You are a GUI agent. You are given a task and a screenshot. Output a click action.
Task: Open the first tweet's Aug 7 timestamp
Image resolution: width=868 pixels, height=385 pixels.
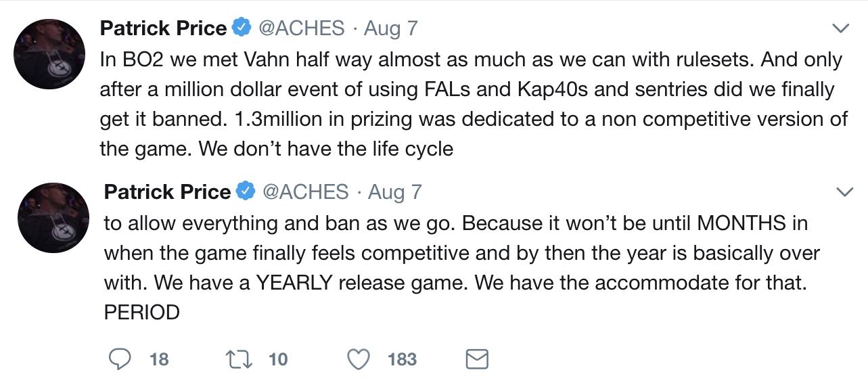[390, 28]
